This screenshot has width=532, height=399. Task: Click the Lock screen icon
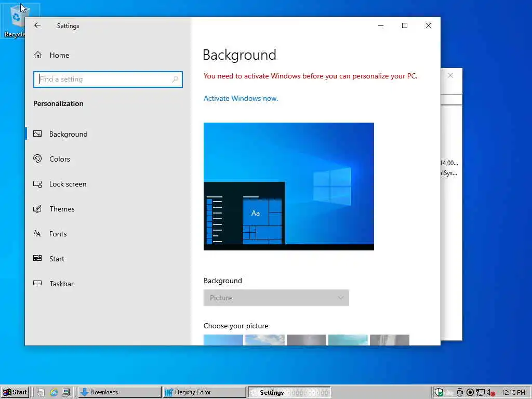click(37, 184)
